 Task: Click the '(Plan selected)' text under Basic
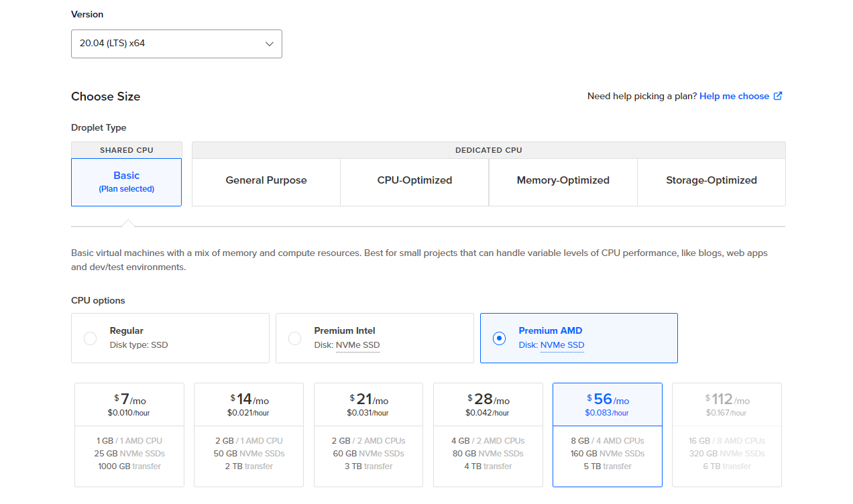point(126,189)
